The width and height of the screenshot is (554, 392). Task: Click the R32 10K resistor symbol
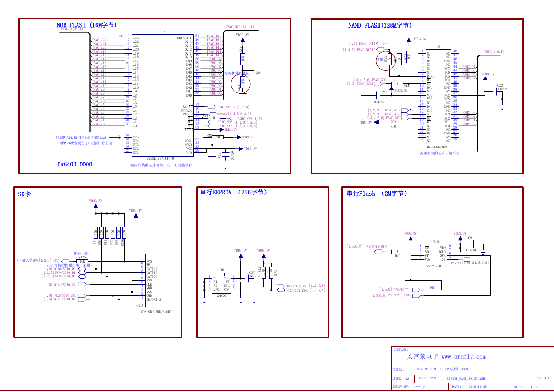tap(218, 137)
